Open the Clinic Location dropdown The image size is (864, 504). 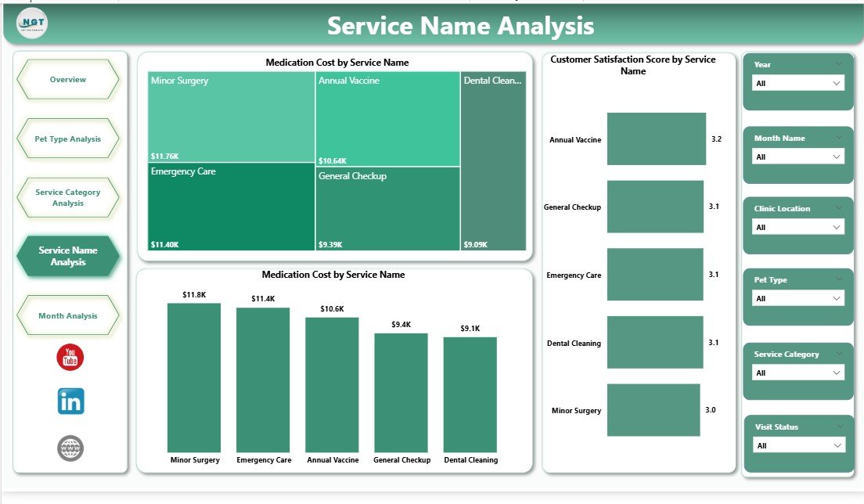point(797,227)
